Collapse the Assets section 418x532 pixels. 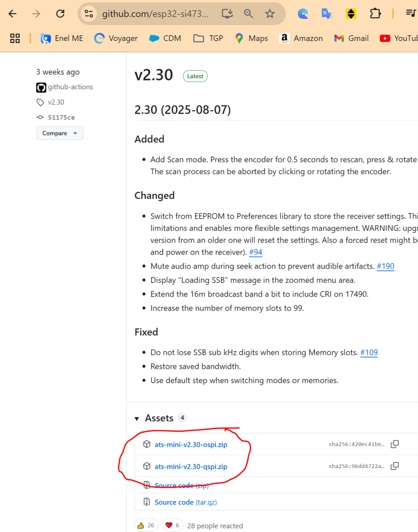(137, 418)
